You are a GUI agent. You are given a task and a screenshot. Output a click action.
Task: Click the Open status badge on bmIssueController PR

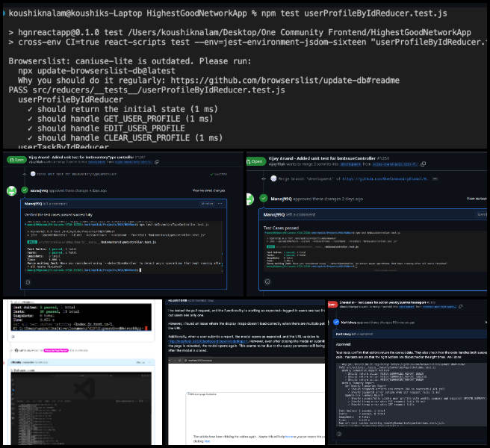pos(255,161)
